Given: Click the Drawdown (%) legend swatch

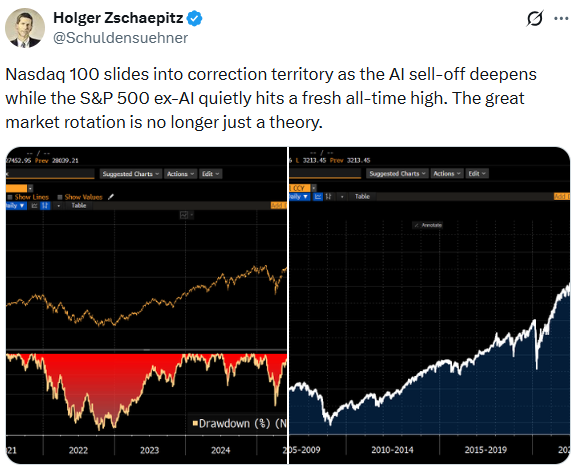Looking at the screenshot, I should click(195, 423).
